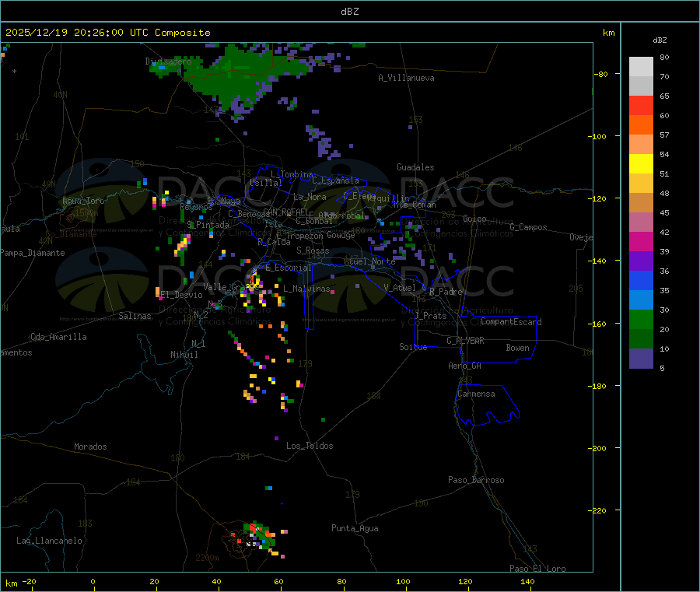Screen dimensions: 700x592
Task: Click the 'L_Malvinas' place label
Action: [x=306, y=289]
